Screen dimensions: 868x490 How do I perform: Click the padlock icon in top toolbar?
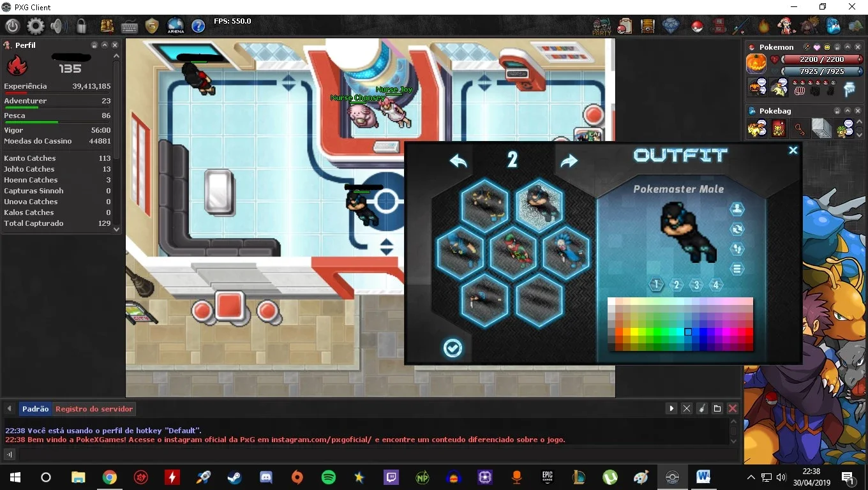tap(81, 26)
